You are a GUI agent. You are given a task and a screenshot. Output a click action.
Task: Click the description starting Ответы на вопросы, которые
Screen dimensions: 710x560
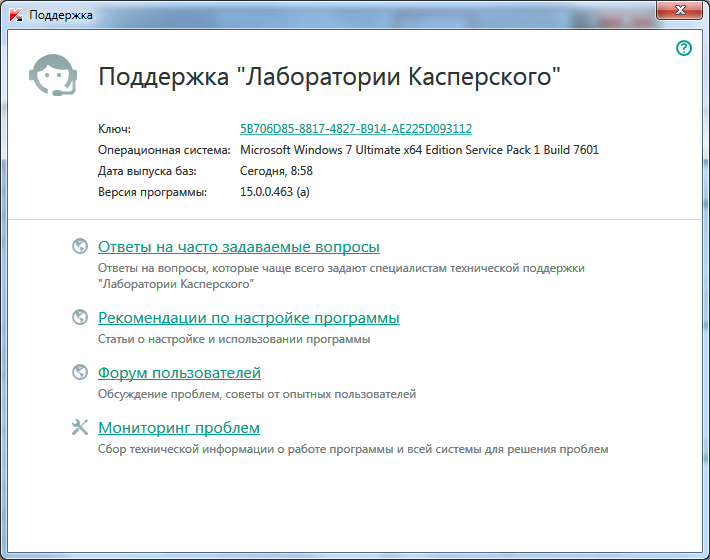(341, 276)
